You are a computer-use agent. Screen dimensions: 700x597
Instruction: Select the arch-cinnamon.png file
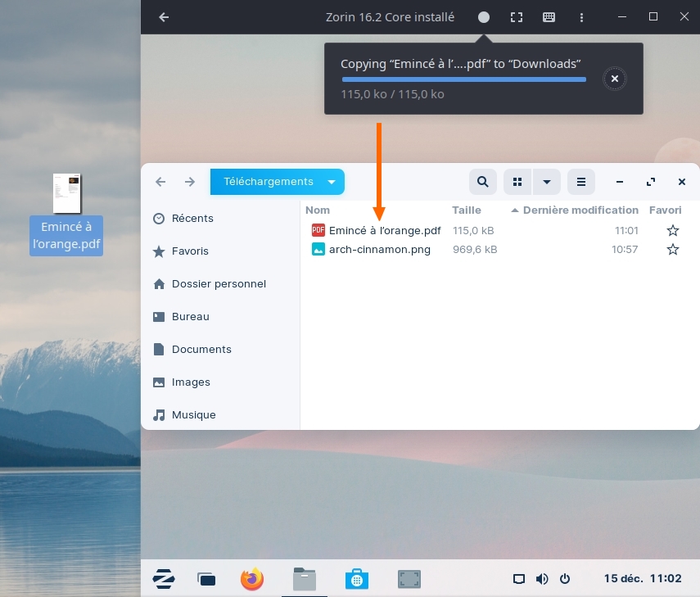379,250
